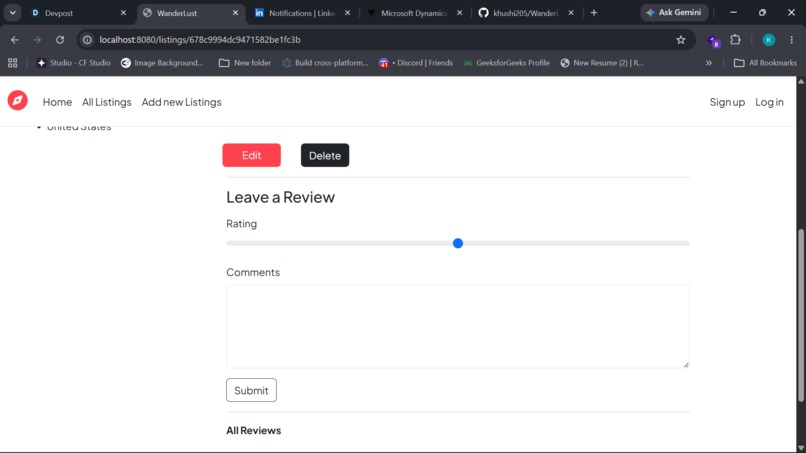Open the Extensions puzzle icon
Viewport: 806px width, 453px height.
[x=736, y=40]
